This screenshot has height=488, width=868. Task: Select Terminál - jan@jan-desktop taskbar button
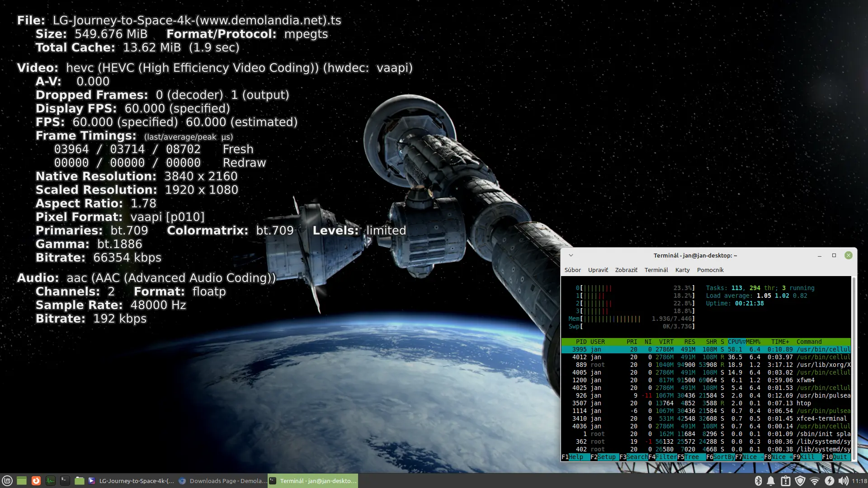click(x=313, y=481)
